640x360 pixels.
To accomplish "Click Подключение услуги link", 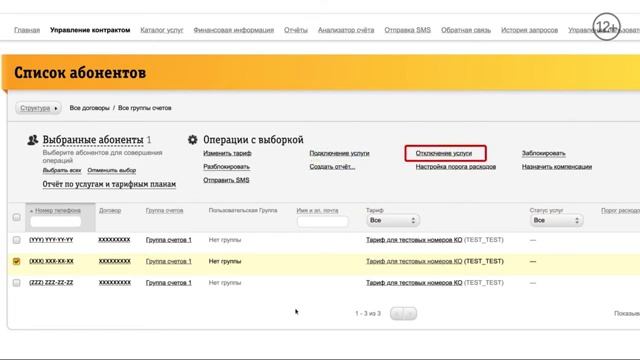I will [339, 153].
